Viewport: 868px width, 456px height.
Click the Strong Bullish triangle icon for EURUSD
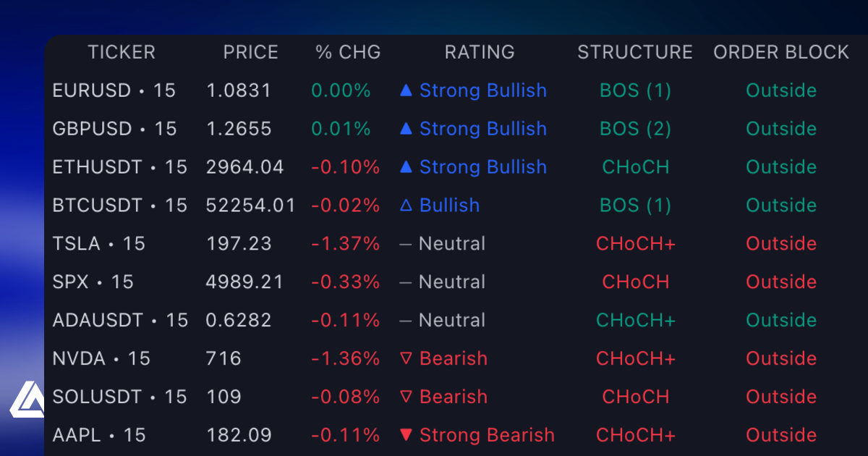click(406, 90)
